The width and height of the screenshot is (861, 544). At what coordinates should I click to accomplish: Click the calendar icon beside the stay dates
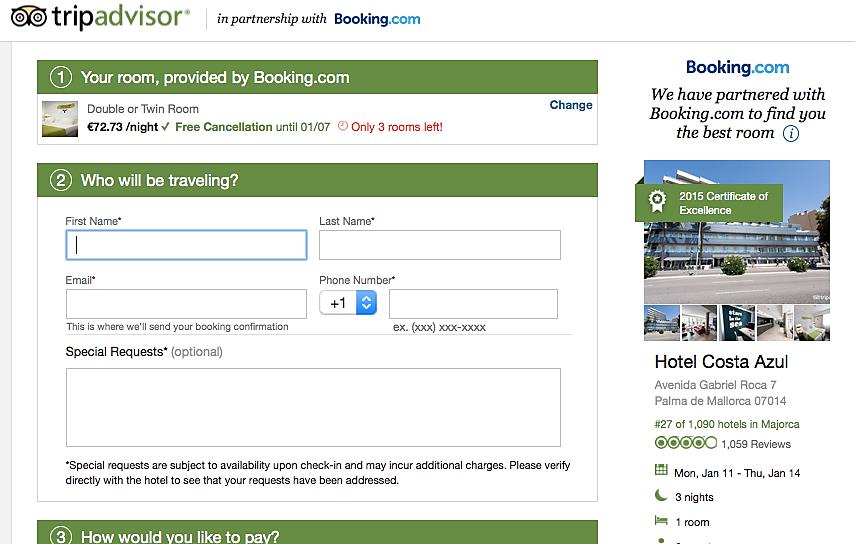[661, 471]
